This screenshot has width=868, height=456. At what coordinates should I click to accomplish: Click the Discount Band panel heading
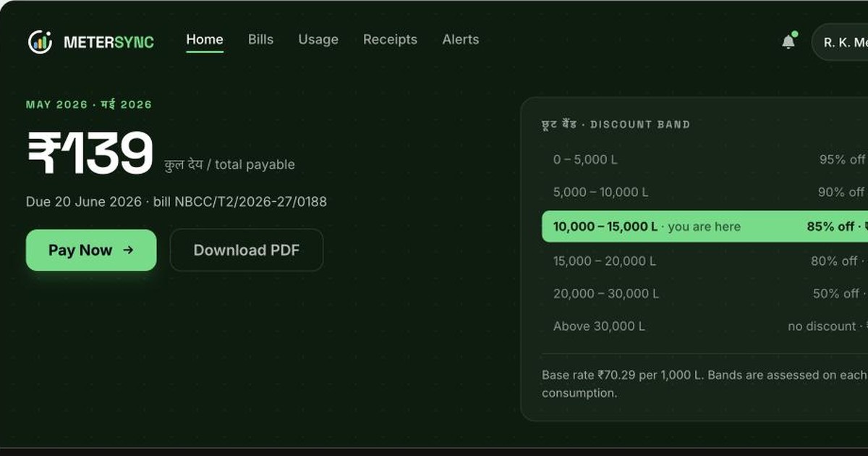click(616, 124)
